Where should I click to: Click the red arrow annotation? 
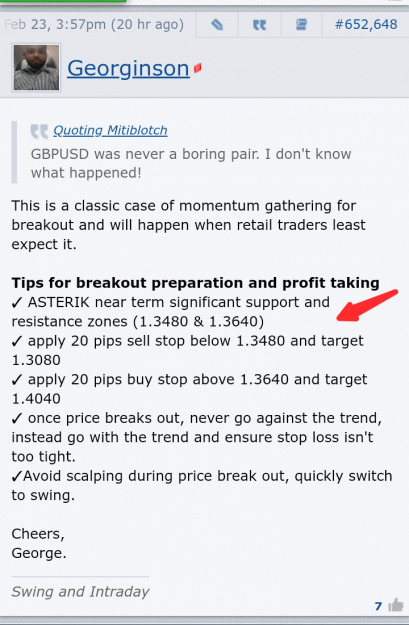coord(367,305)
